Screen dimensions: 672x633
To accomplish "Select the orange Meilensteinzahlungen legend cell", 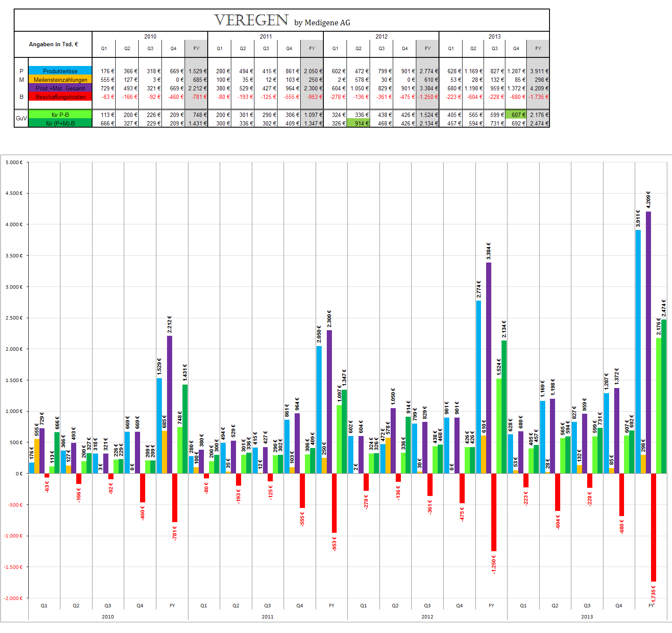I will tap(60, 79).
